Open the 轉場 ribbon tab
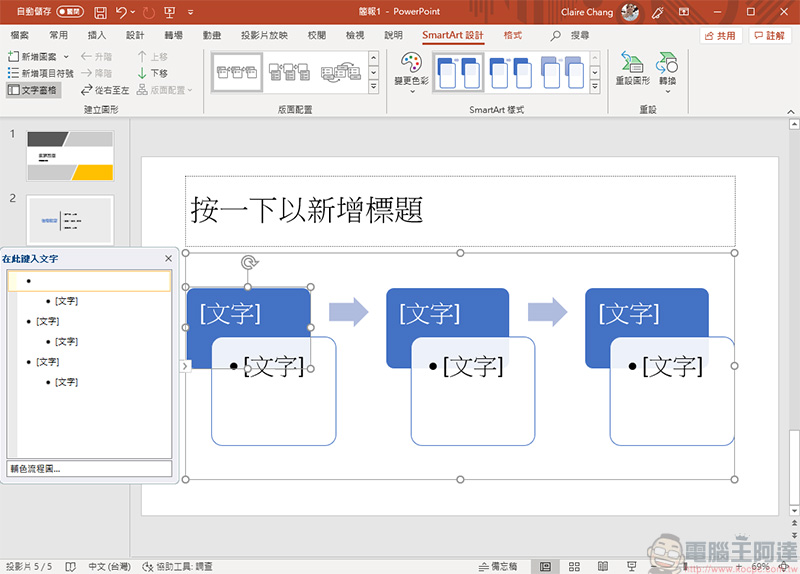 pyautogui.click(x=173, y=35)
